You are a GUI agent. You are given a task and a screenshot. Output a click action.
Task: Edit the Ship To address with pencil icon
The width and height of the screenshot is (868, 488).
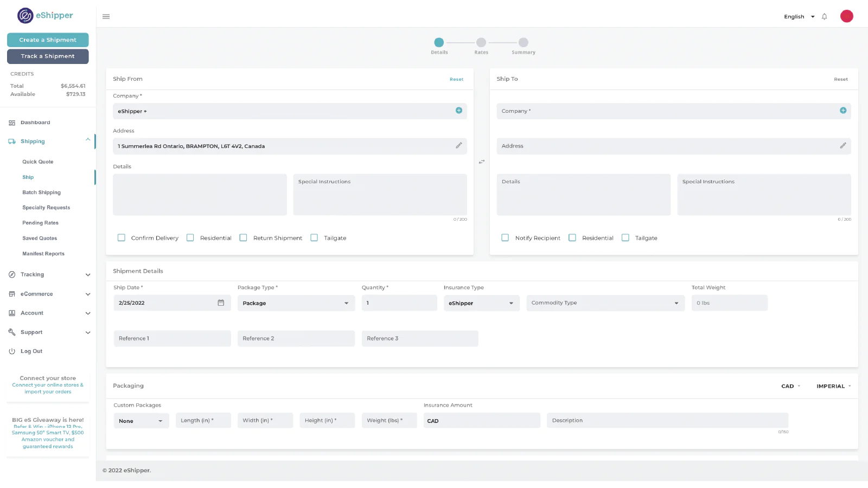[x=843, y=145]
